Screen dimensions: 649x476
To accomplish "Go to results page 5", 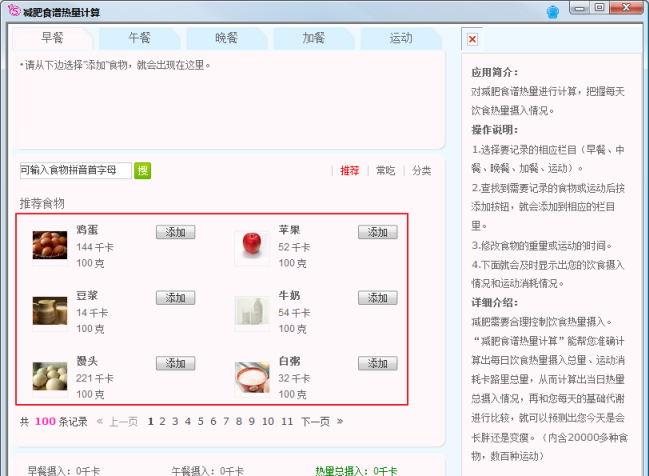I will (x=200, y=421).
